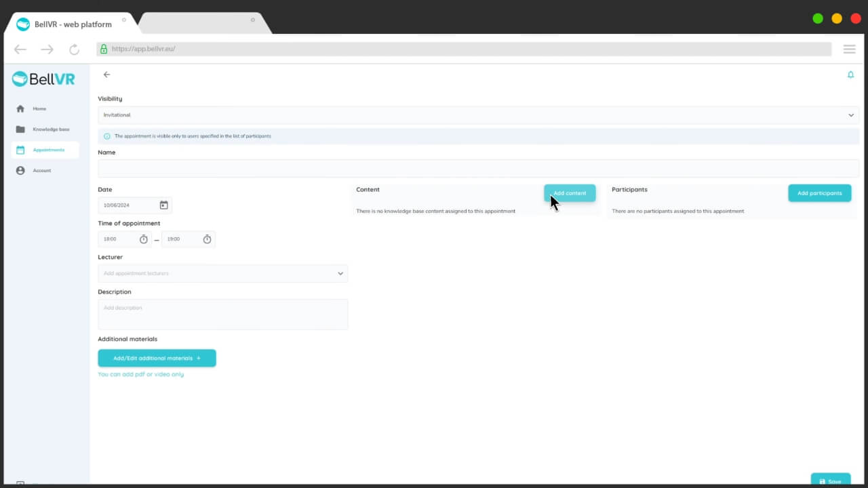Click the green padlock in address bar
868x488 pixels.
pos(104,49)
